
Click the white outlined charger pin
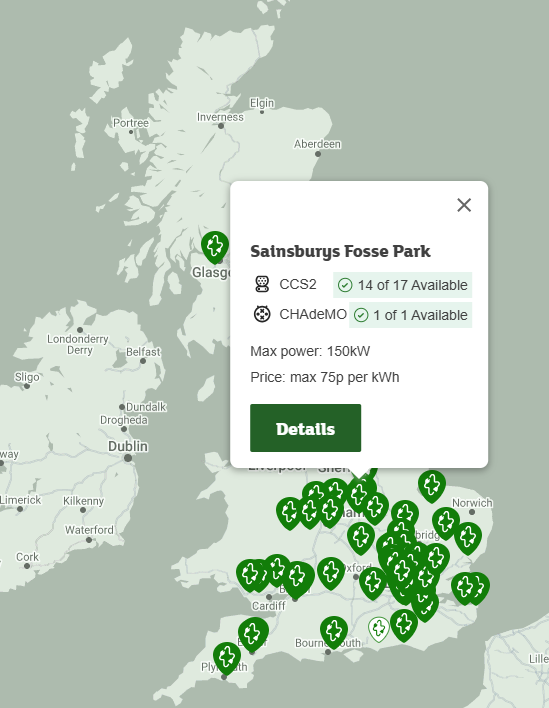379,629
